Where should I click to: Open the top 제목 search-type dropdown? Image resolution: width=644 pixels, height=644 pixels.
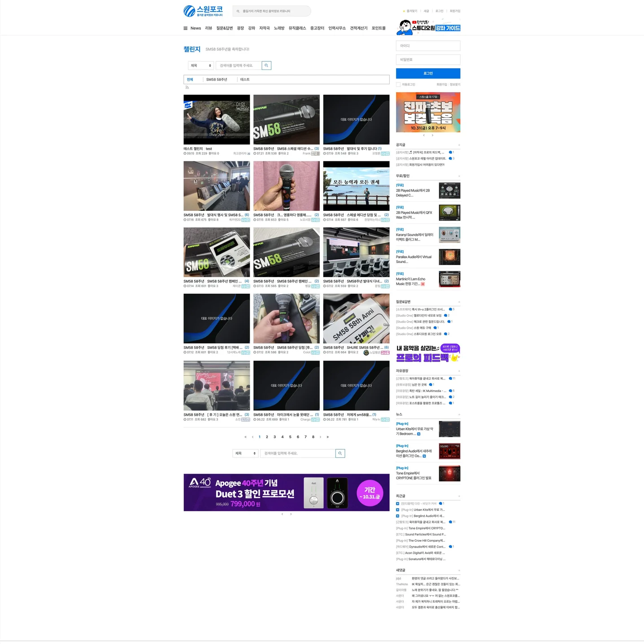click(x=200, y=65)
